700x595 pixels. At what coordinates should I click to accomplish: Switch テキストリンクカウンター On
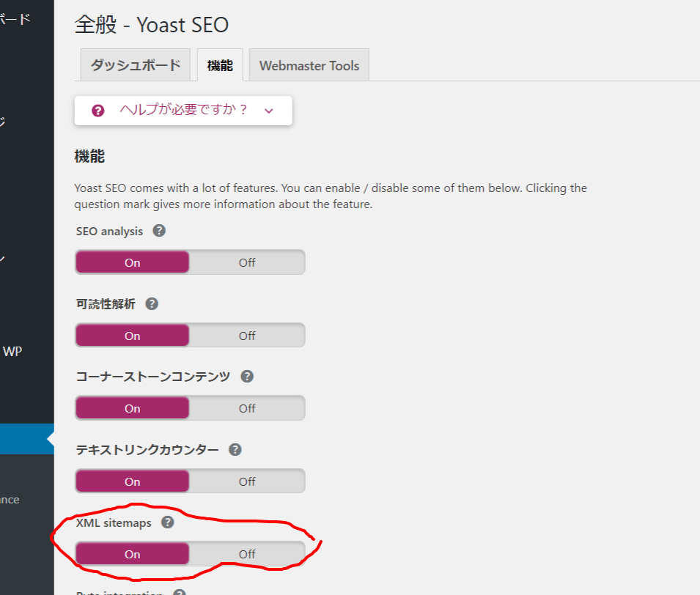tap(132, 481)
